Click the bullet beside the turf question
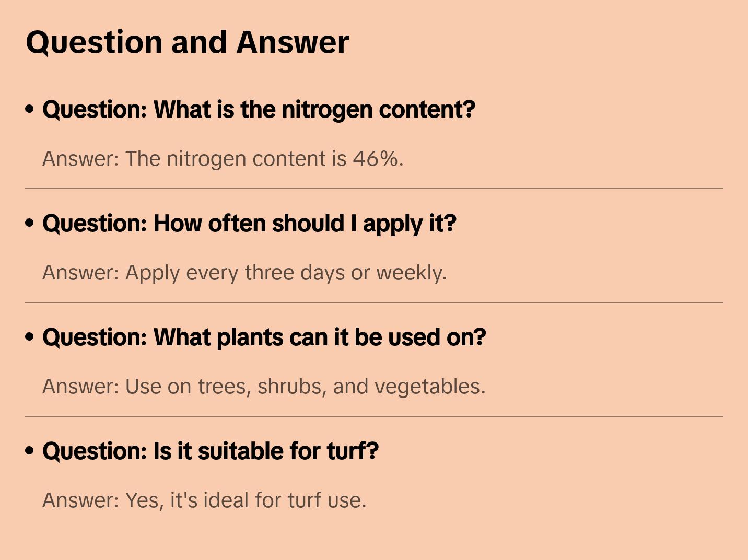748x560 pixels. 30,451
